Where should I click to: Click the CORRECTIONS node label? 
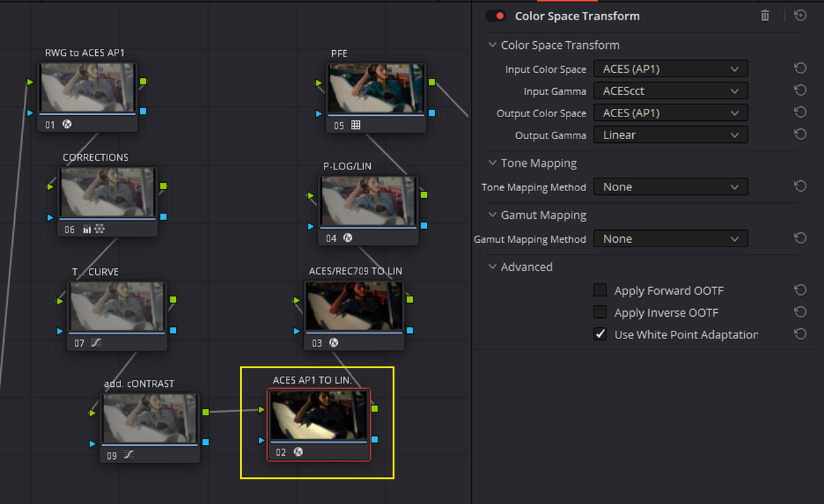point(95,157)
